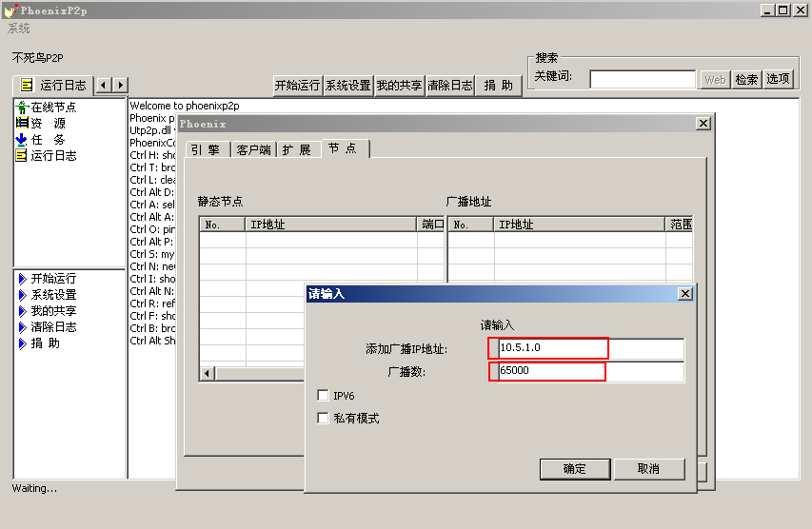Image resolution: width=812 pixels, height=529 pixels.
Task: Click 清除日志 in the left sidebar list
Action: [x=53, y=326]
